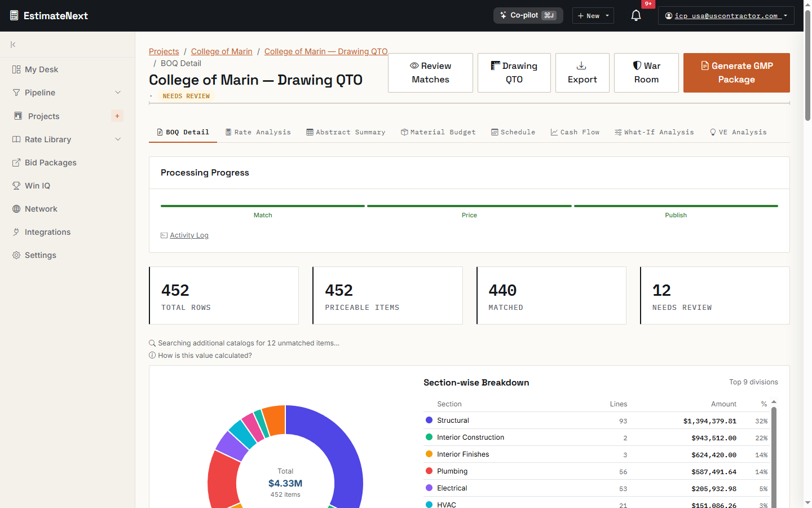The width and height of the screenshot is (812, 508).
Task: Click the 12 Needs Review card
Action: 715,295
